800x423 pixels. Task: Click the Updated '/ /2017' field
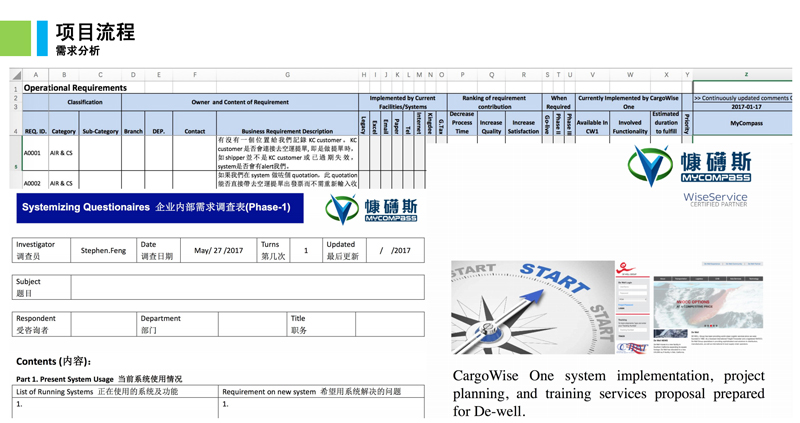[395, 251]
